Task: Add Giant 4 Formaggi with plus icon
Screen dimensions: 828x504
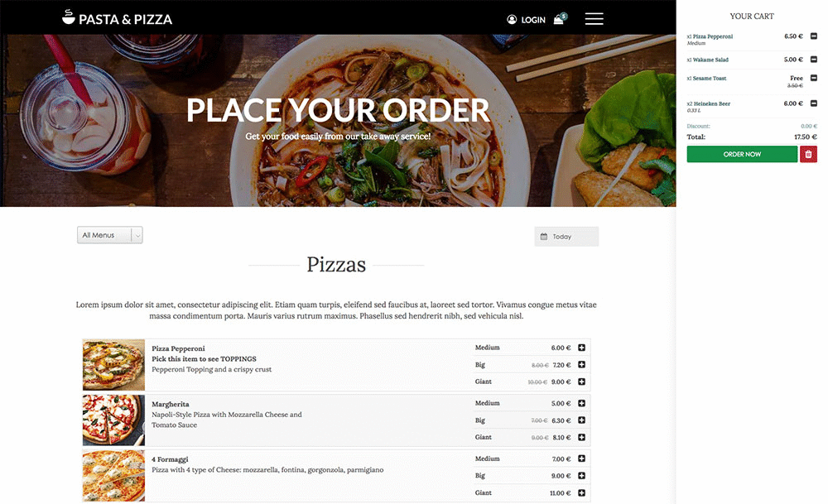Action: point(581,492)
